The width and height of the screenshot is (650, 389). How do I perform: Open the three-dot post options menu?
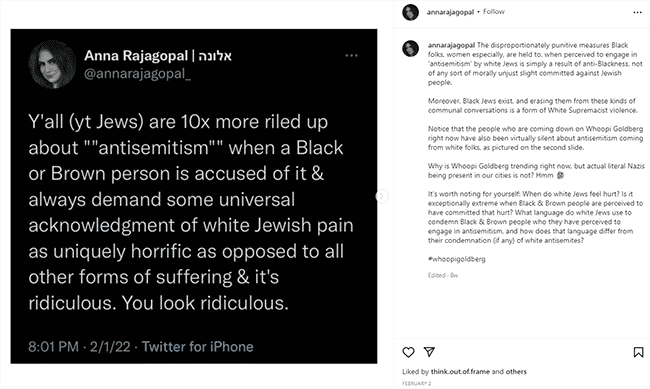[x=638, y=12]
